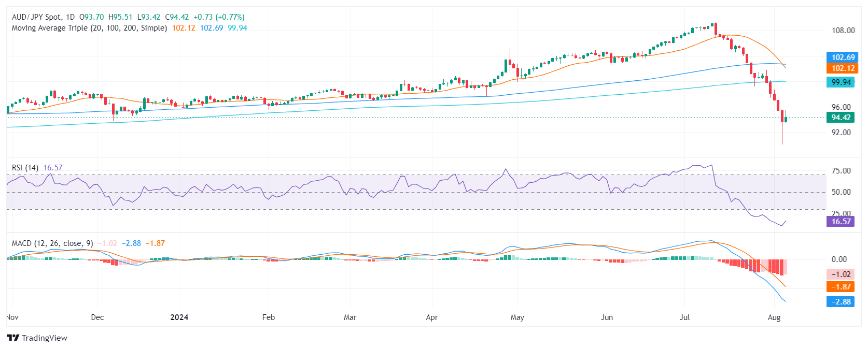This screenshot has height=349, width=868.
Task: Click the purple RSI value in legend
Action: pos(53,168)
